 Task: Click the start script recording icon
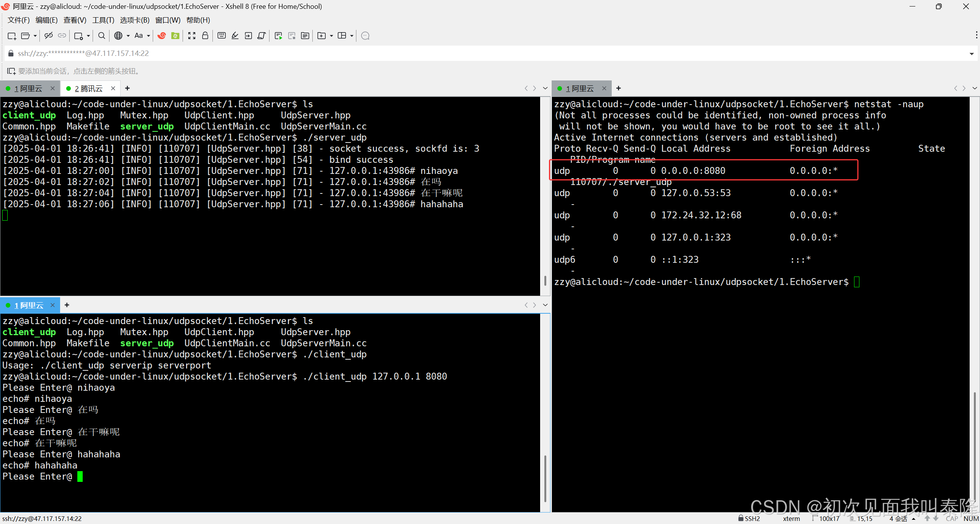point(278,36)
